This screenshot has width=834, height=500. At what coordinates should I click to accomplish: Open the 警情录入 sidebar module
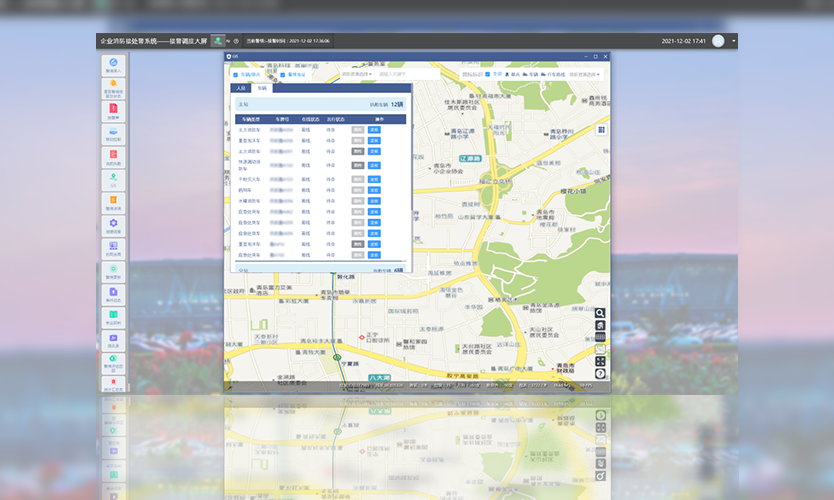[113, 65]
